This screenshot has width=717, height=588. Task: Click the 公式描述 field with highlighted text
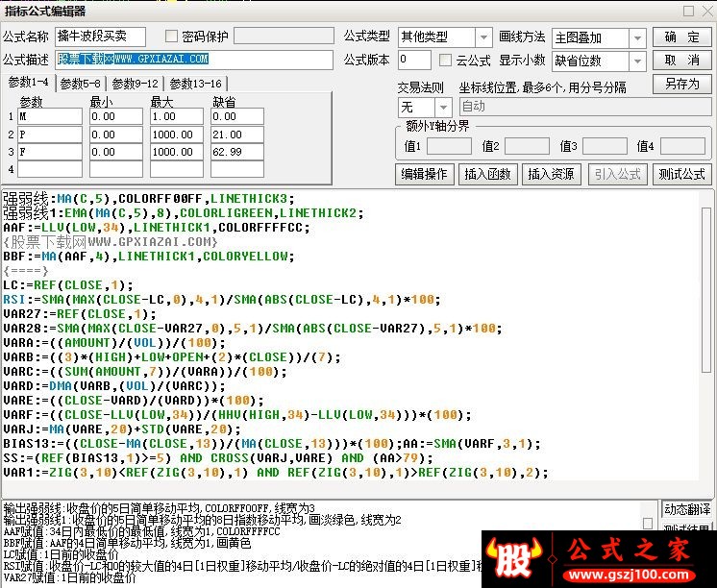[x=194, y=60]
